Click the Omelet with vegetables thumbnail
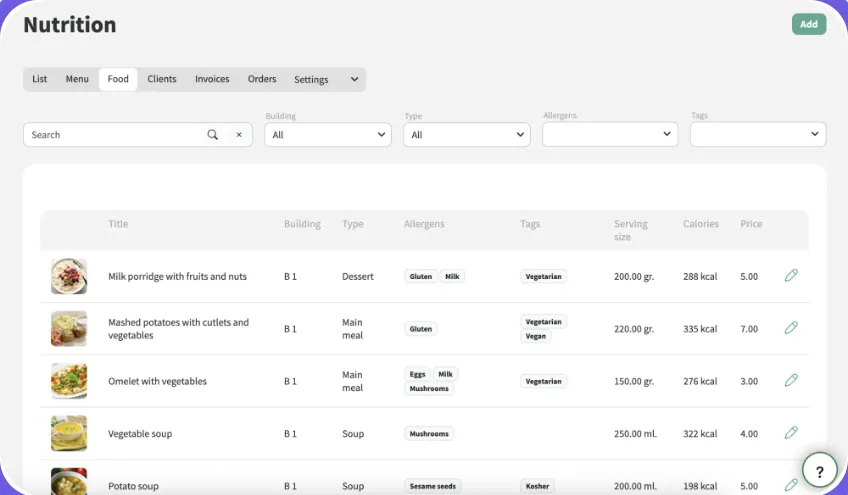Screen dimensions: 848x495 tap(69, 381)
